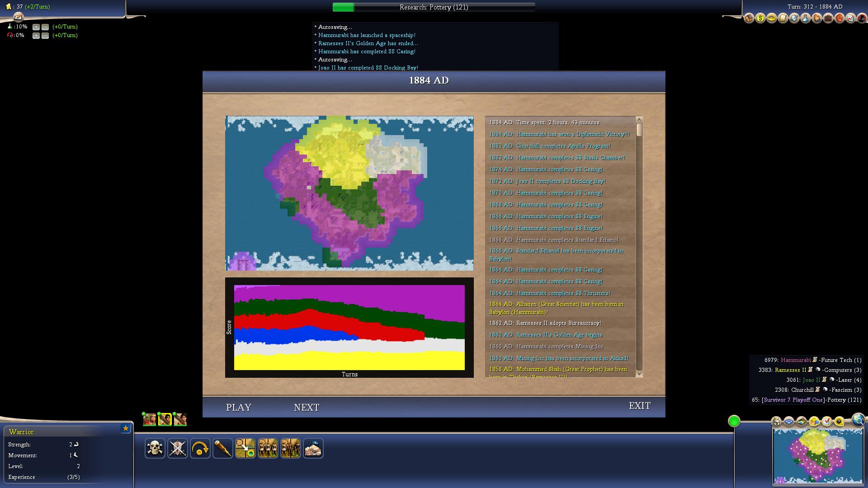Click the Go To move icon
The width and height of the screenshot is (868, 488).
pyautogui.click(x=245, y=448)
